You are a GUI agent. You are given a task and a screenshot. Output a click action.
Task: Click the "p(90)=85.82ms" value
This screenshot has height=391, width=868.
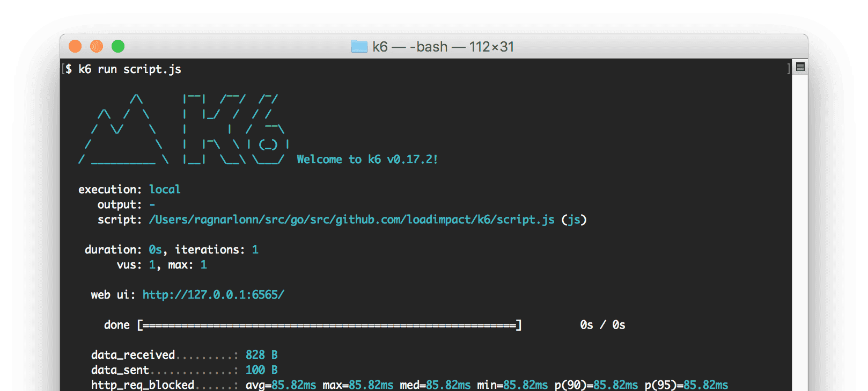(597, 385)
